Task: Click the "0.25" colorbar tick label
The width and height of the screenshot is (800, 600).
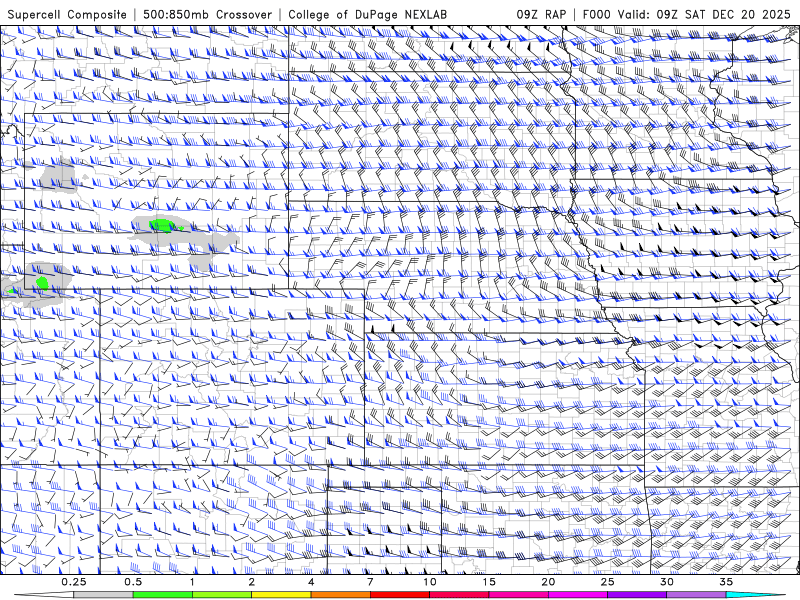Action: 73,582
